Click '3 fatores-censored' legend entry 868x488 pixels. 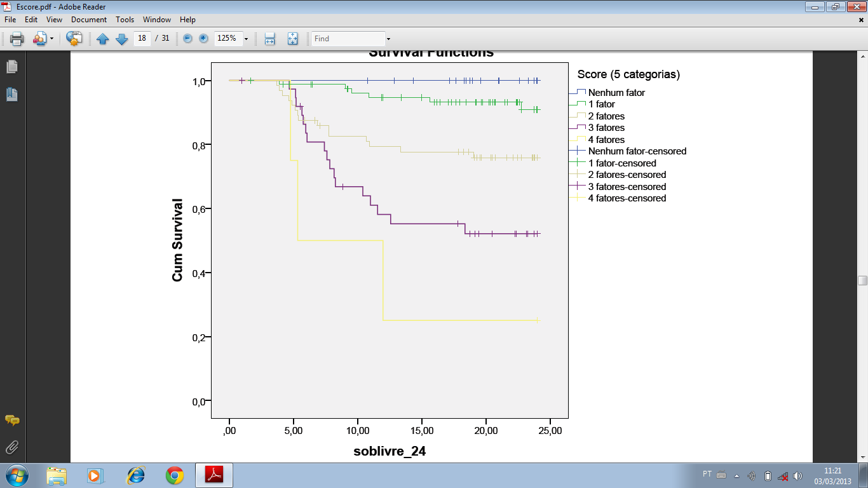[627, 187]
